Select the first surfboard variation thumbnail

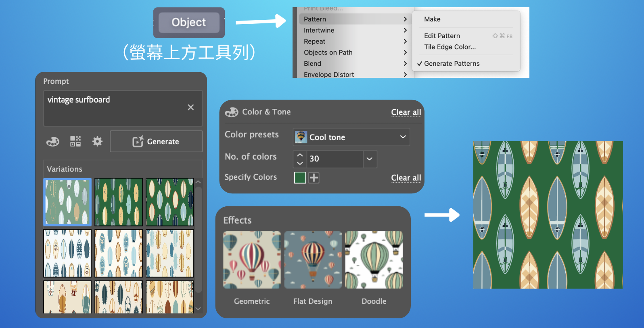pyautogui.click(x=67, y=202)
